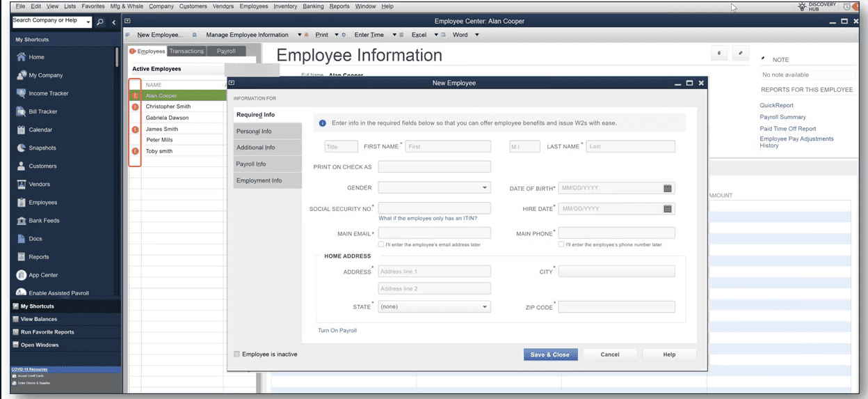Select the Payroll Info tab
Screen dimensions: 868x399
(267, 164)
